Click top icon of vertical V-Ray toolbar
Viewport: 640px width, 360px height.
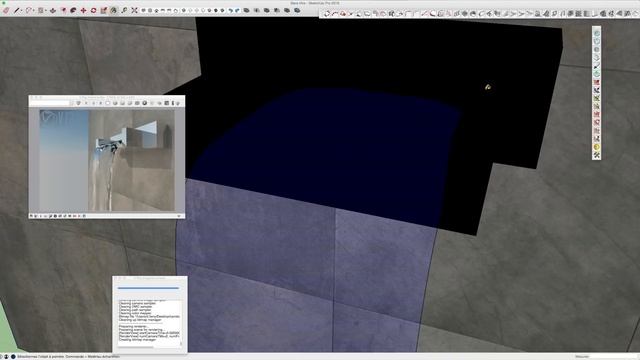pyautogui.click(x=596, y=33)
